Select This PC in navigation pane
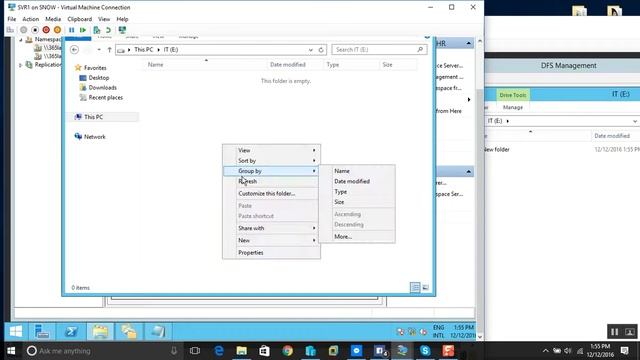 point(93,117)
